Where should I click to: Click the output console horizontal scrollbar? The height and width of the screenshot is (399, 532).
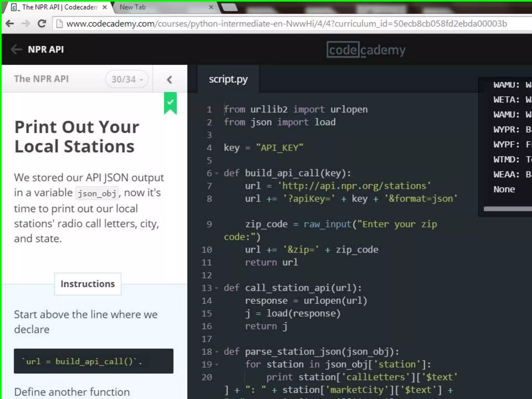pyautogui.click(x=508, y=209)
